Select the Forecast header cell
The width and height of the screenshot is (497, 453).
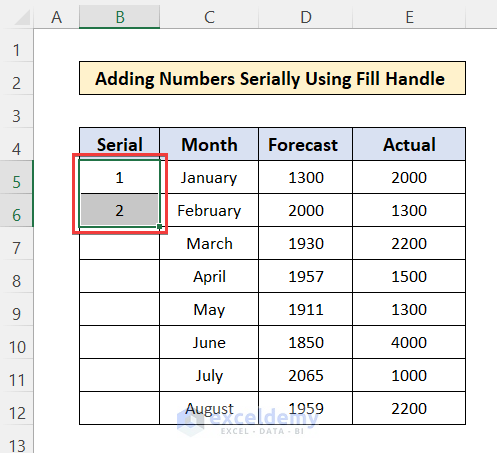306,144
